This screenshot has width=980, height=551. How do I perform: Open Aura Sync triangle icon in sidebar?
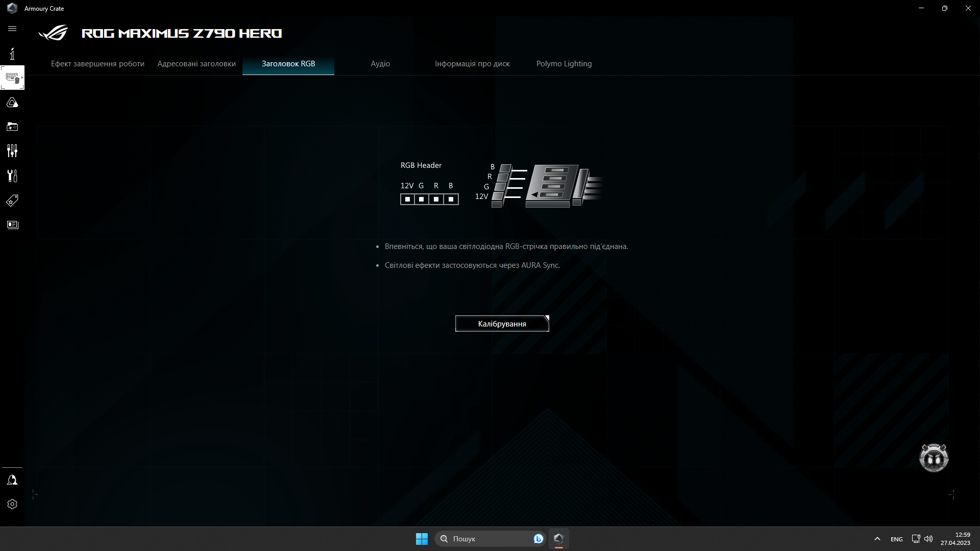(12, 103)
